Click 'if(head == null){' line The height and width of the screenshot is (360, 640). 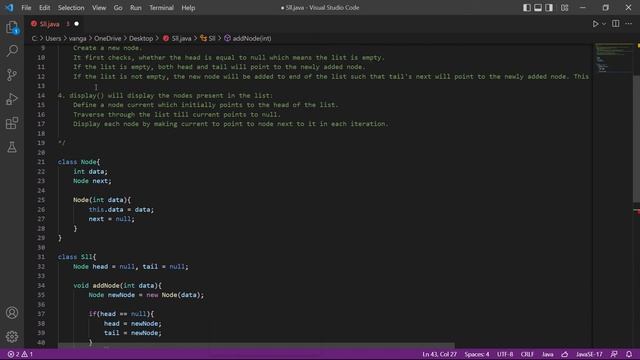[121, 314]
